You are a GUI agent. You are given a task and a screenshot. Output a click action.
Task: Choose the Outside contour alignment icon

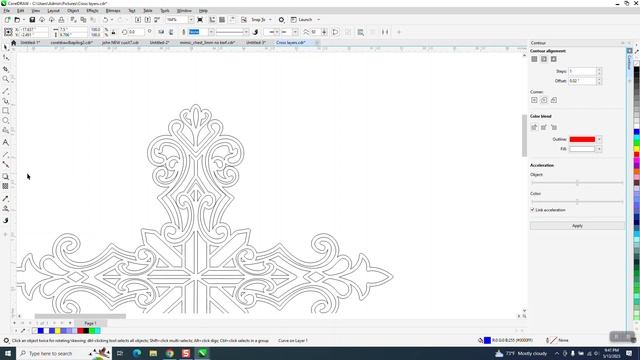(x=553, y=59)
